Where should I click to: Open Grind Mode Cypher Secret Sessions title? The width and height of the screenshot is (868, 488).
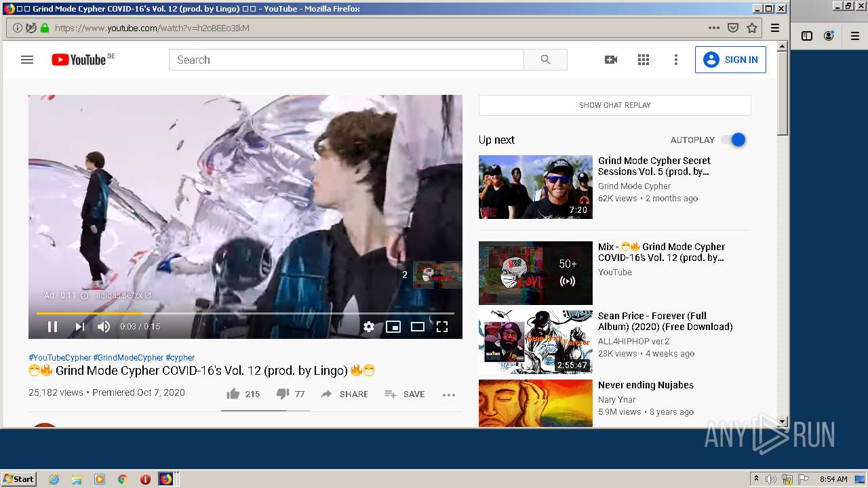tap(654, 166)
